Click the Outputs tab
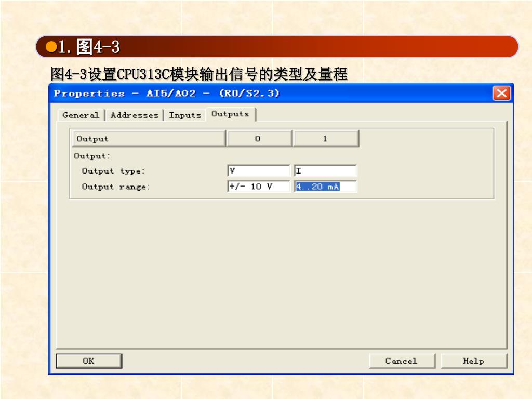Screen dimensions: 532x399 pos(230,114)
